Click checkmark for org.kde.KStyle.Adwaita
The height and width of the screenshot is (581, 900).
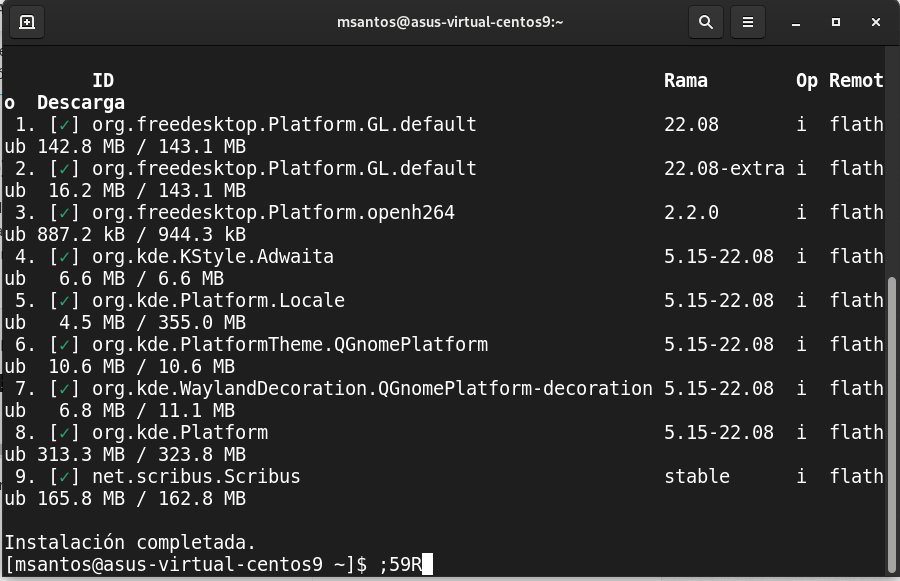[64, 257]
